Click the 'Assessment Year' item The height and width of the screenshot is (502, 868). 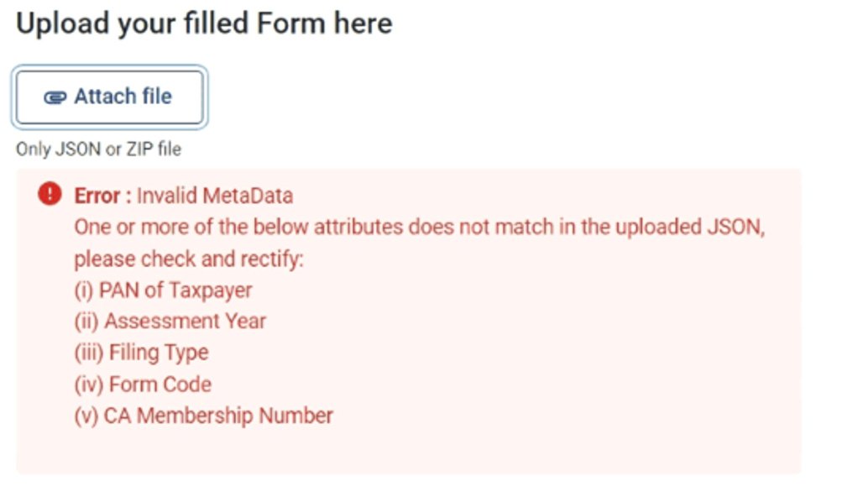point(170,322)
